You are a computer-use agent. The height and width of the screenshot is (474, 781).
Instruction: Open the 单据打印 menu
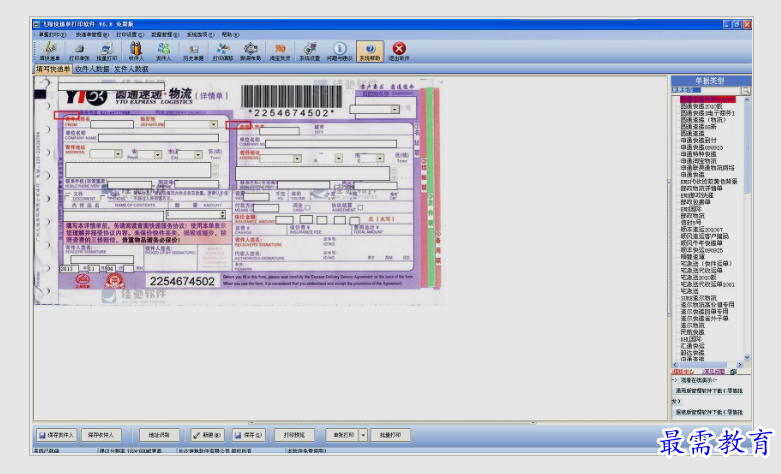[52, 35]
